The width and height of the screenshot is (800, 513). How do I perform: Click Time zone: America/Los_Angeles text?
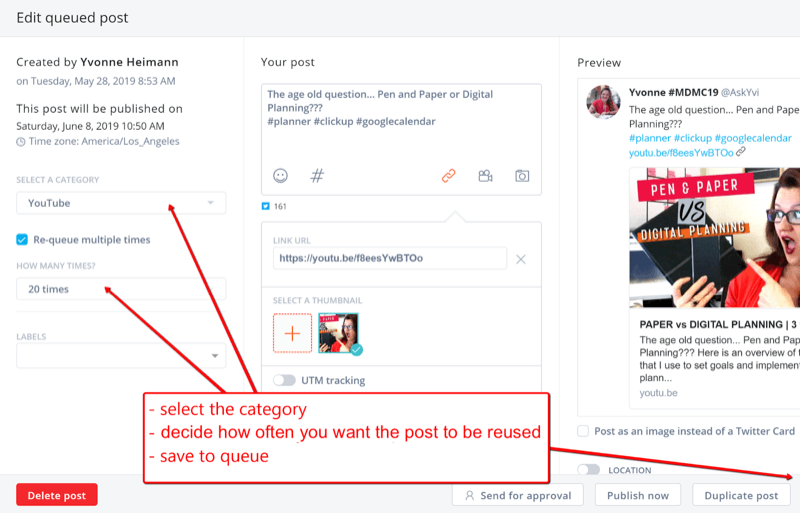(104, 141)
